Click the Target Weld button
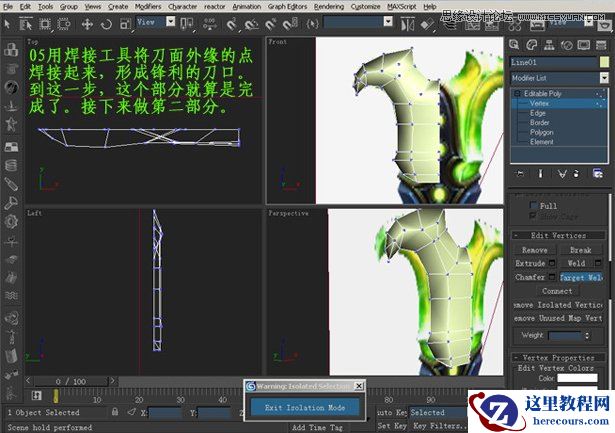615x433 pixels. [581, 277]
